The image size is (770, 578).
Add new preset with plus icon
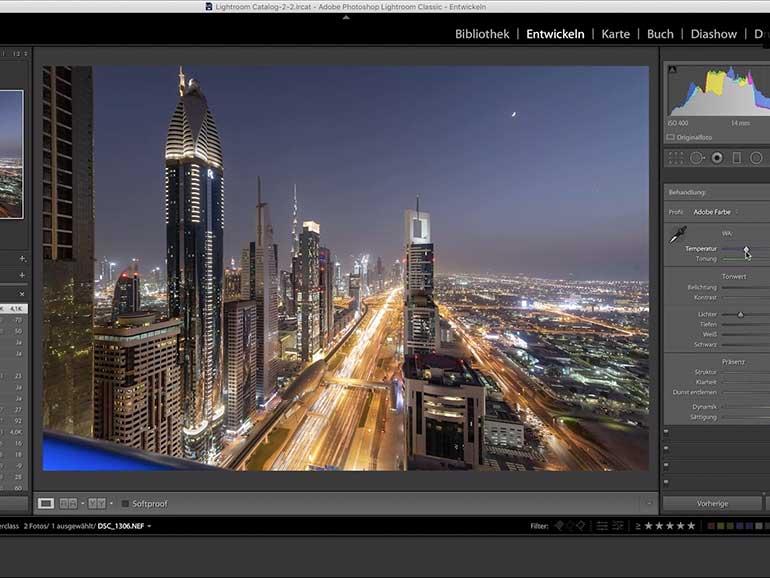click(x=22, y=258)
